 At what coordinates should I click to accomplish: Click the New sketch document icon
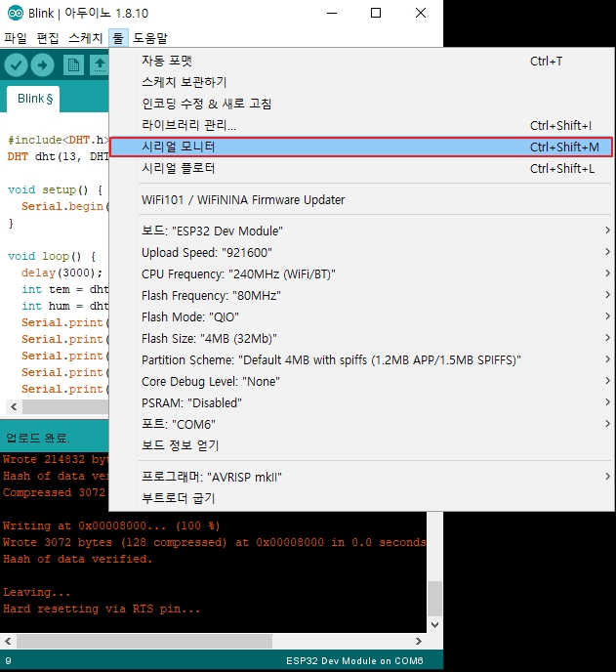pyautogui.click(x=73, y=65)
